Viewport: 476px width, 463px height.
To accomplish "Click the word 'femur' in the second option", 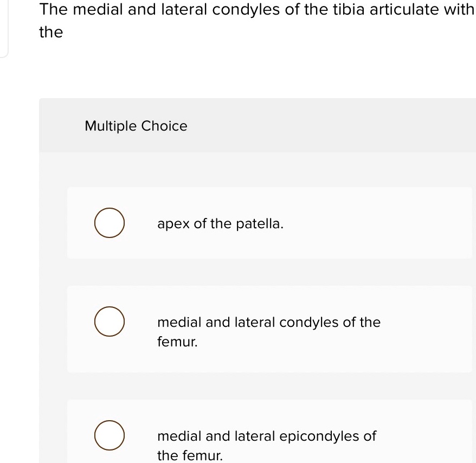I will click(x=177, y=342).
